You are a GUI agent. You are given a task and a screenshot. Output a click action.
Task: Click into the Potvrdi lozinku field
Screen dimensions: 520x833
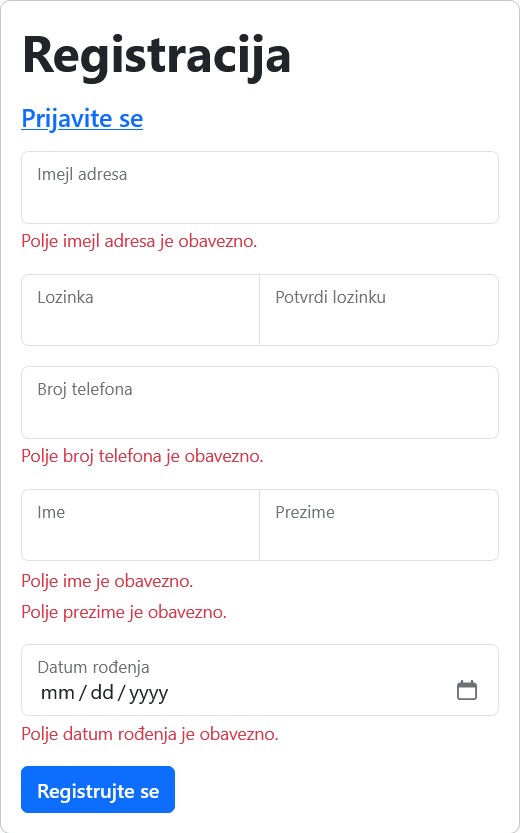coord(379,310)
